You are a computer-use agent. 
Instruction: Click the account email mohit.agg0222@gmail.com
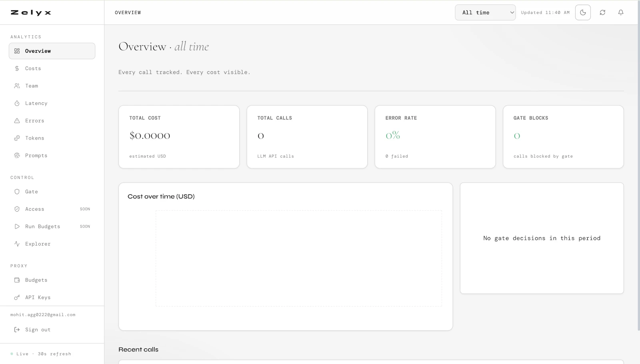[43, 315]
